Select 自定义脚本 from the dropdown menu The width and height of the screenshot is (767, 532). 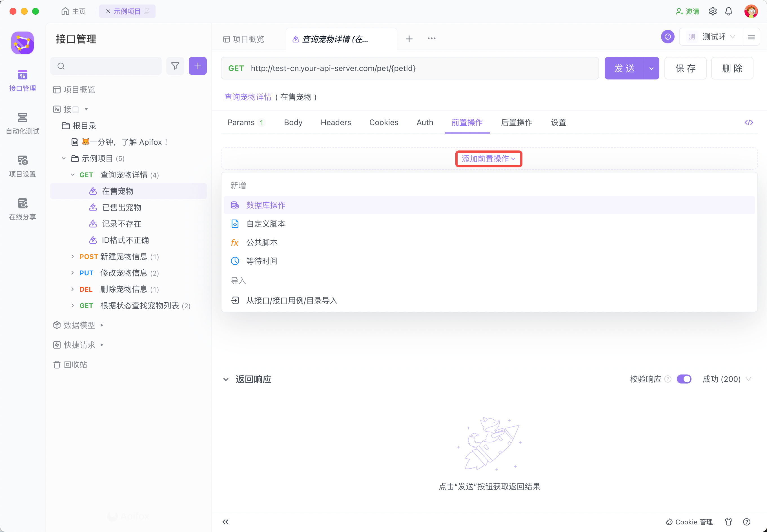(x=266, y=224)
